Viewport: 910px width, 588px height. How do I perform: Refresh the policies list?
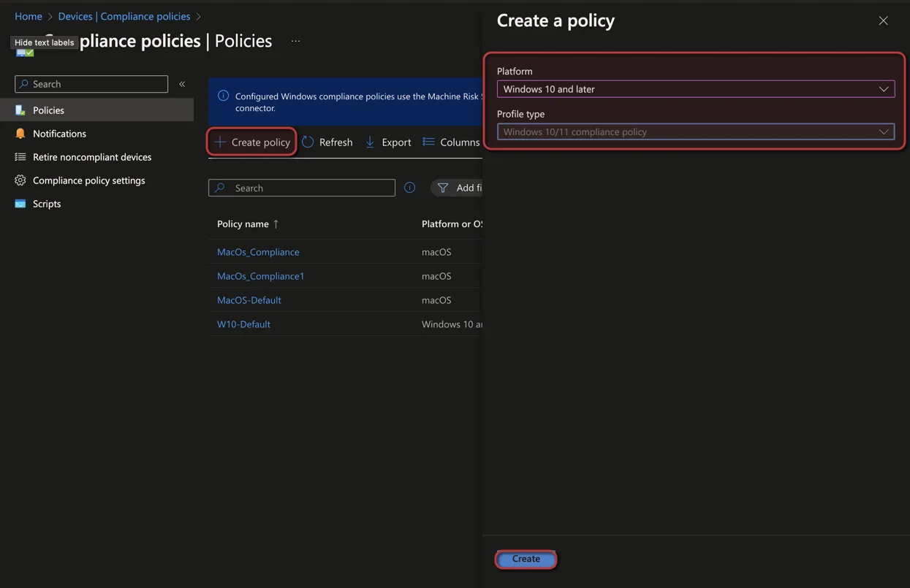click(327, 142)
